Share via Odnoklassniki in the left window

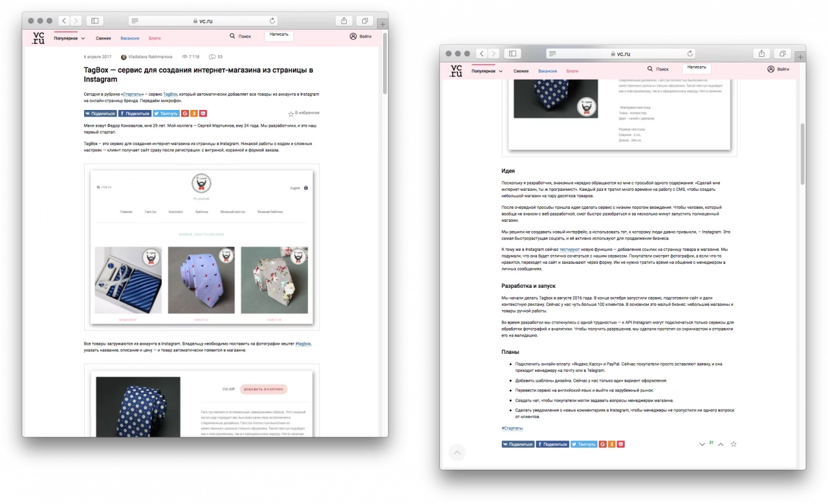[x=194, y=114]
